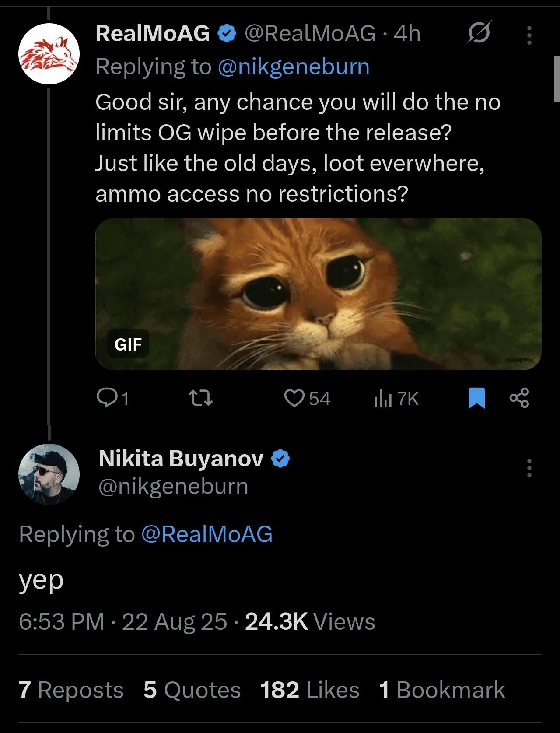Image resolution: width=560 pixels, height=733 pixels.
Task: Click the Nikita Buyanov display name
Action: (x=181, y=459)
